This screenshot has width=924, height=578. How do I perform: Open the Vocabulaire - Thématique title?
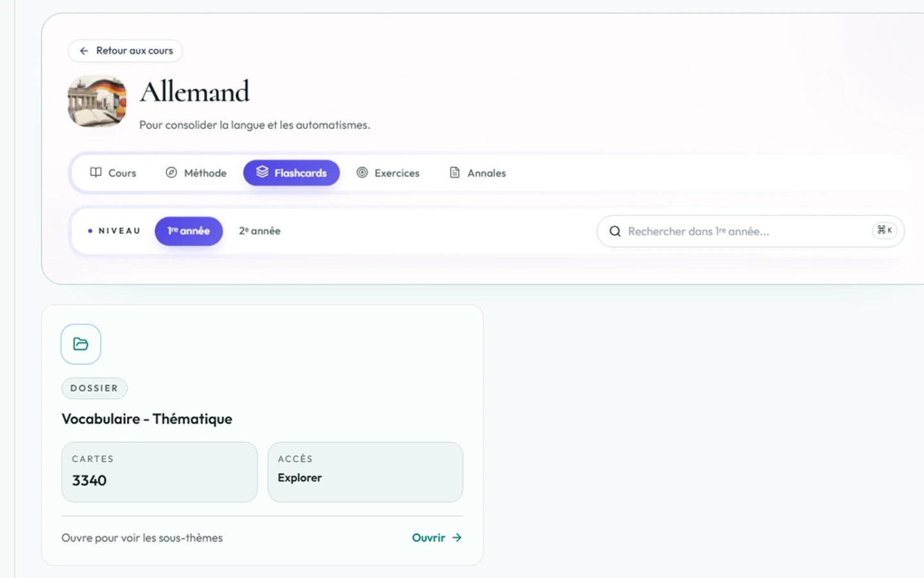point(147,419)
